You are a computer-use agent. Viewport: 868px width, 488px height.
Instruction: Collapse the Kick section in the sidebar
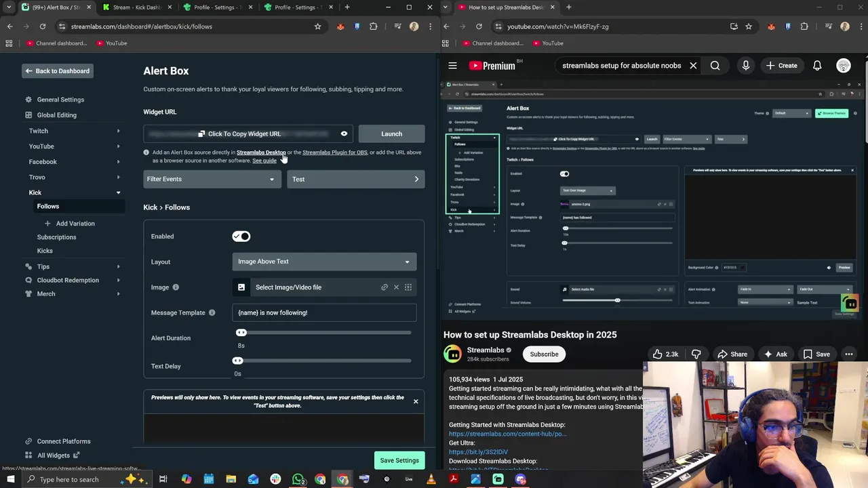[x=118, y=192]
